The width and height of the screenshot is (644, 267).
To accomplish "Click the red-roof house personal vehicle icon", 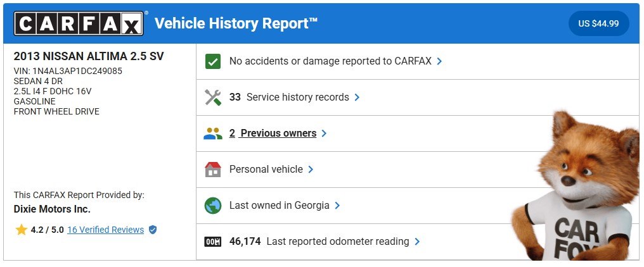I will coord(213,170).
